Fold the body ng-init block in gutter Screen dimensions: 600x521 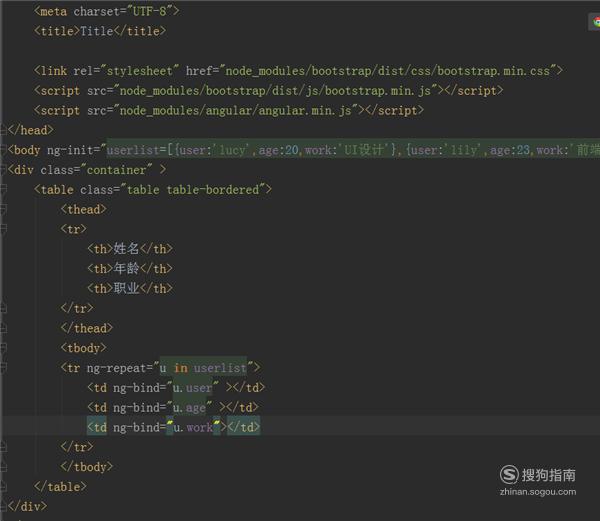tap(3, 150)
